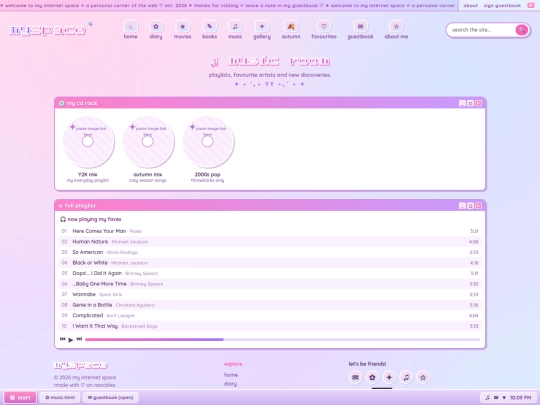
Task: Open the gallery sparkle icon
Action: (x=262, y=27)
